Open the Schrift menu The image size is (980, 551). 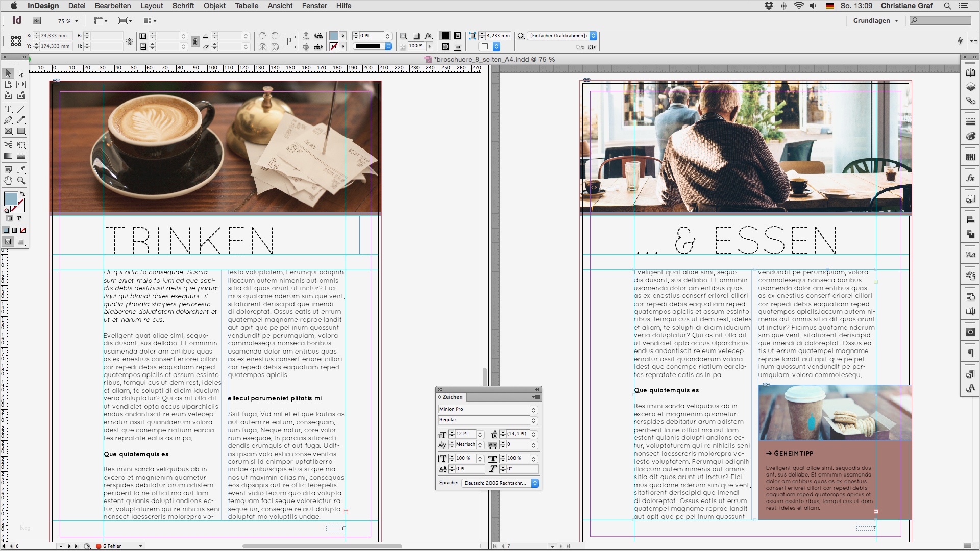point(183,6)
